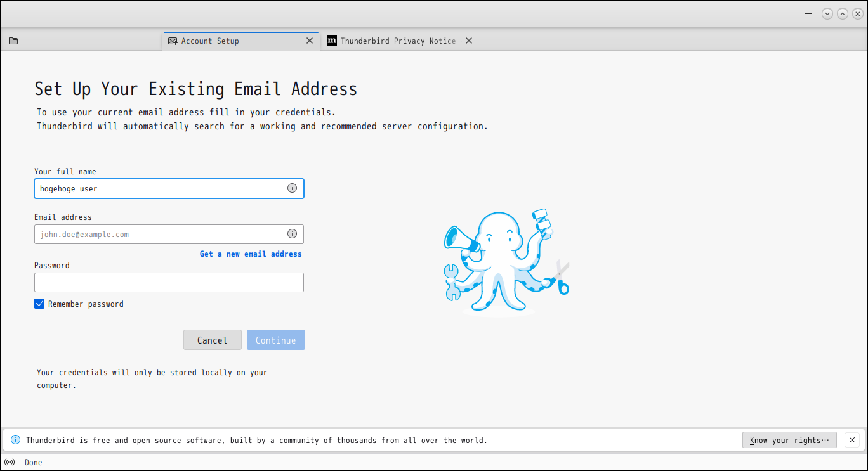Click the info icon in Email address field
This screenshot has height=471, width=868.
pyautogui.click(x=292, y=234)
